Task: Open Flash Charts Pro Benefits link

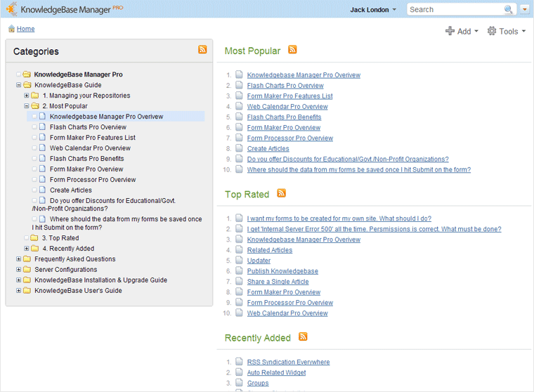Action: pos(284,117)
